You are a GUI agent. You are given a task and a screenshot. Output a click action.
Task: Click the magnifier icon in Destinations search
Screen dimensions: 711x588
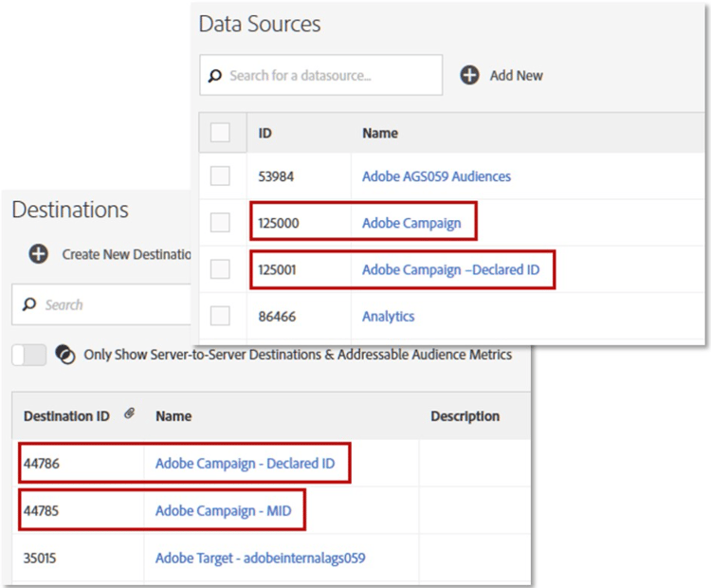29,304
